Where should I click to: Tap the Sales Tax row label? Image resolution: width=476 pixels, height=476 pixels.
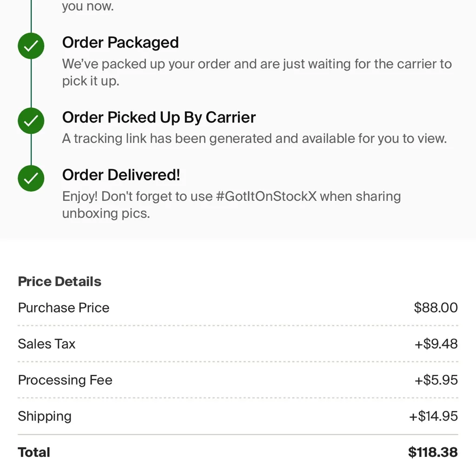pos(46,344)
